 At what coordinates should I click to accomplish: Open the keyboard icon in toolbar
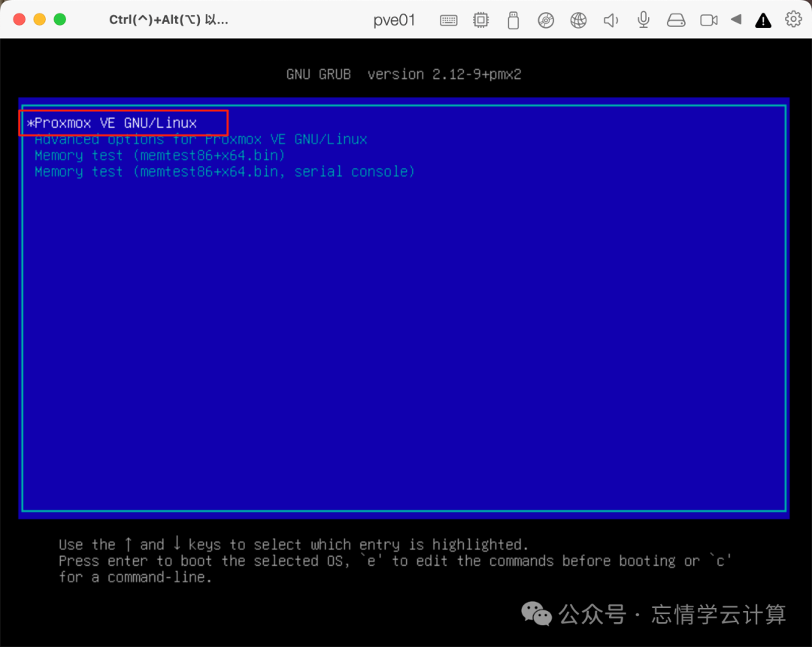point(448,20)
